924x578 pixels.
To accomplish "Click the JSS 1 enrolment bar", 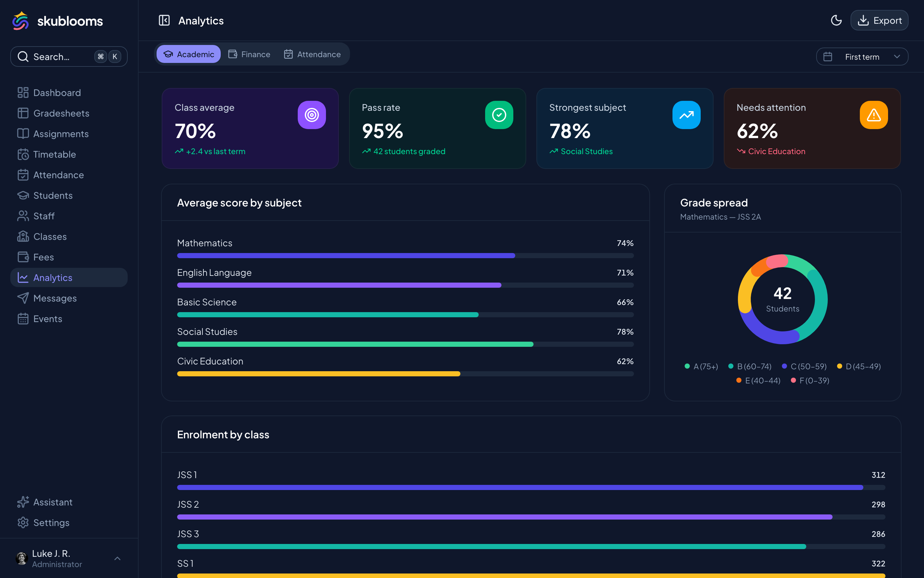I will (x=531, y=488).
